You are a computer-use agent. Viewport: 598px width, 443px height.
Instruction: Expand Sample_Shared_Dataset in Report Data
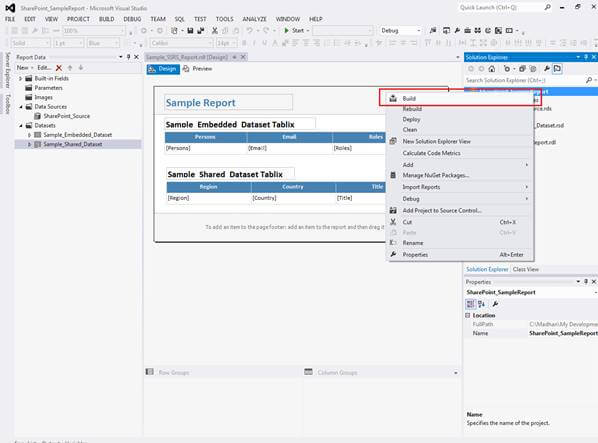[x=29, y=144]
